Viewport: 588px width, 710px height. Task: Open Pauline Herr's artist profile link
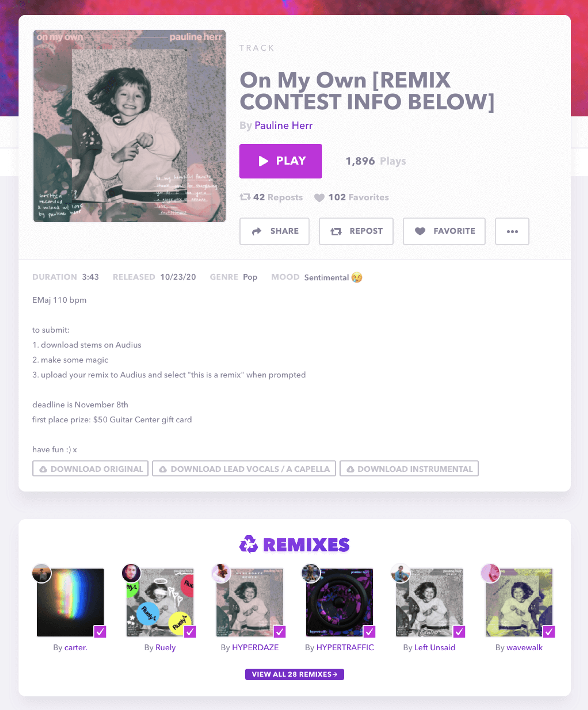click(x=283, y=125)
